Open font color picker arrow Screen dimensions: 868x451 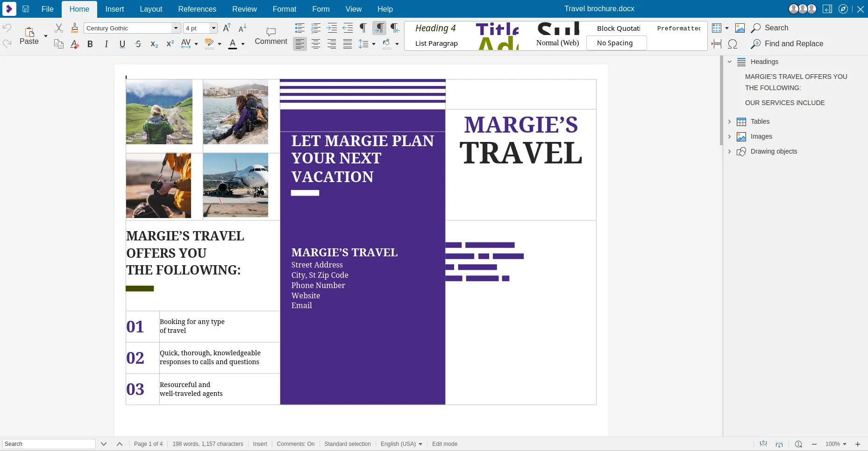click(x=243, y=44)
